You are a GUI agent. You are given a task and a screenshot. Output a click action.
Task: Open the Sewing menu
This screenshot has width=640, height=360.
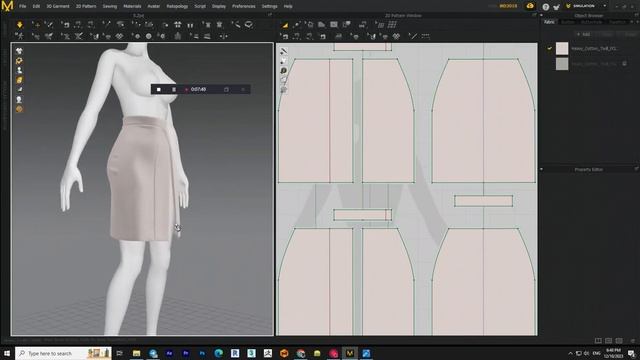110,6
